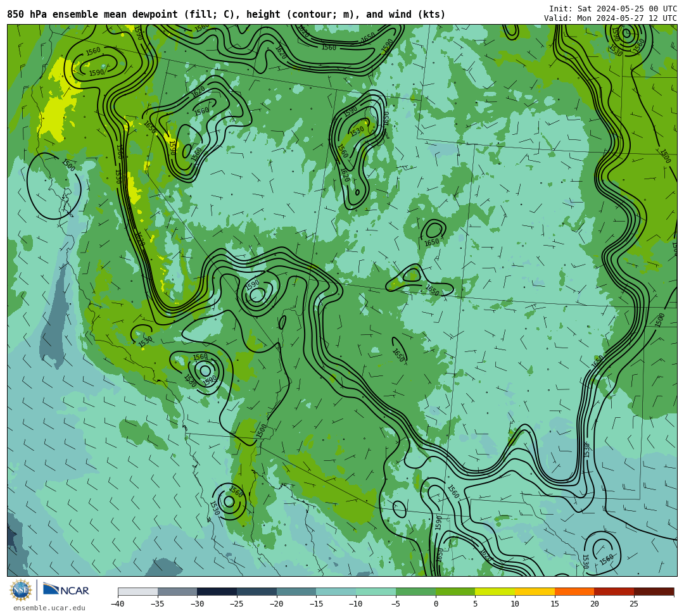
Task: Click the -35 to -30 slate gray colorbar swatch
Action: [x=177, y=591]
